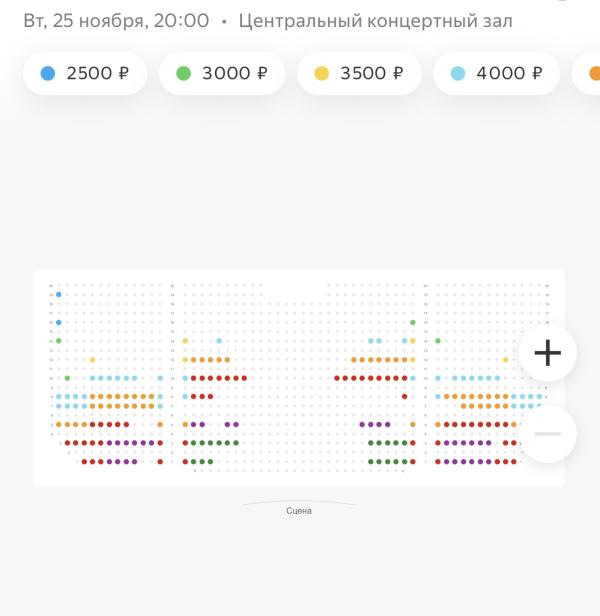Select green seat in the far-right section

tap(438, 341)
